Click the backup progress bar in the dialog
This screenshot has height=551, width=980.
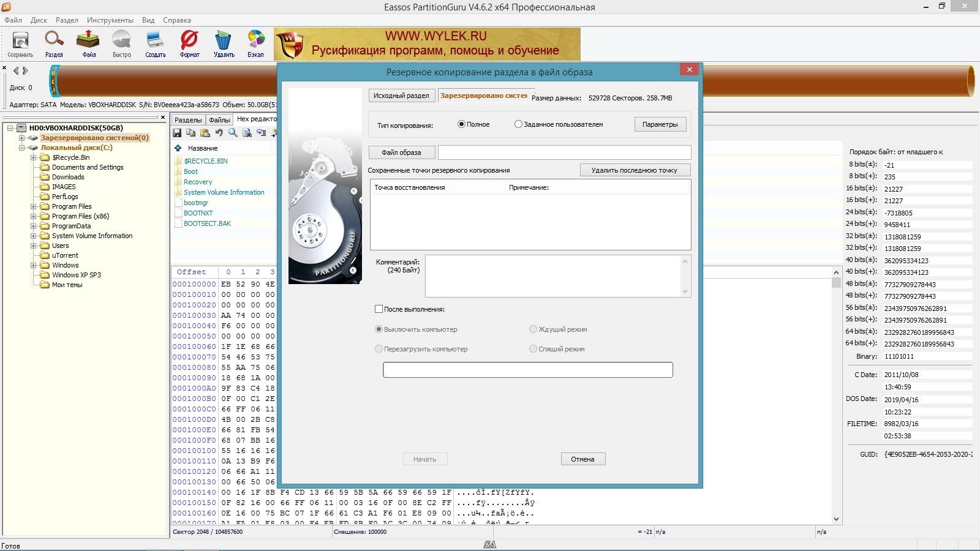(528, 370)
